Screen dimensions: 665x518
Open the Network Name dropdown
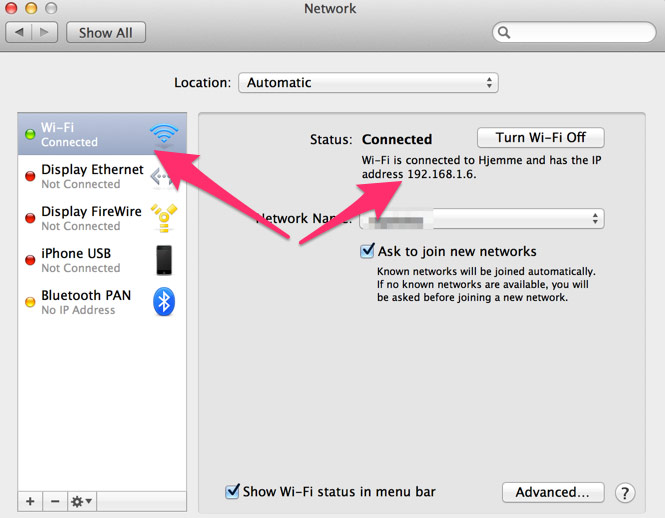coord(482,218)
